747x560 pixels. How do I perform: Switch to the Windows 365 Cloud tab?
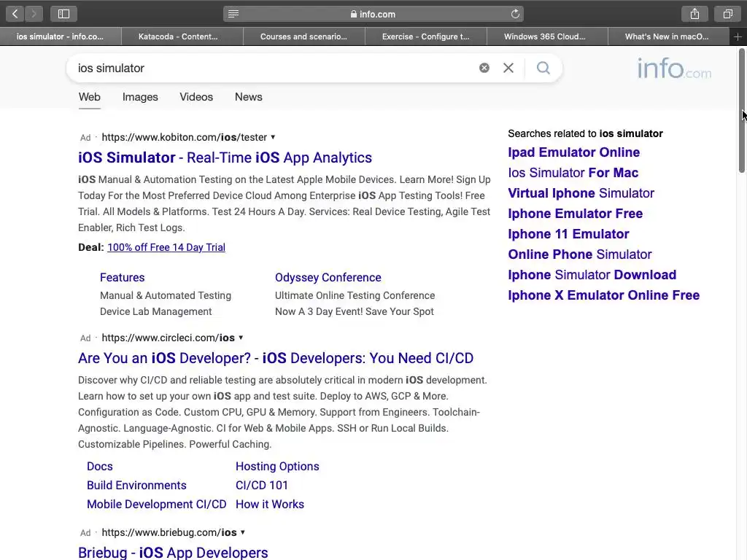click(547, 36)
